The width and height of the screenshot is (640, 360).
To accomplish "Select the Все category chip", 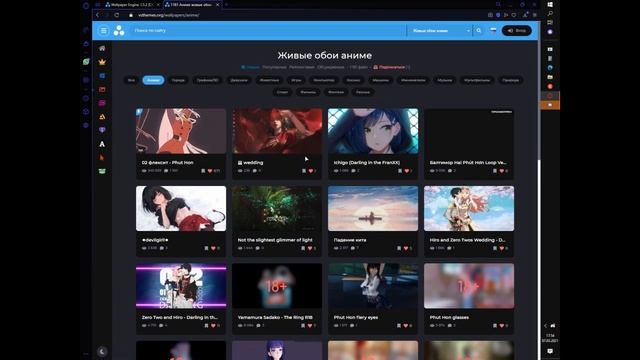I will (x=131, y=80).
